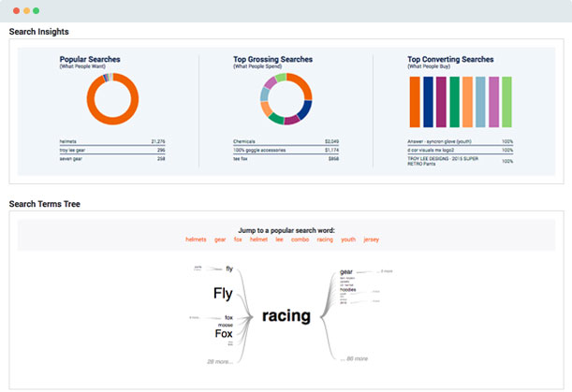Click the 'Popular Searches' heading

(90, 60)
